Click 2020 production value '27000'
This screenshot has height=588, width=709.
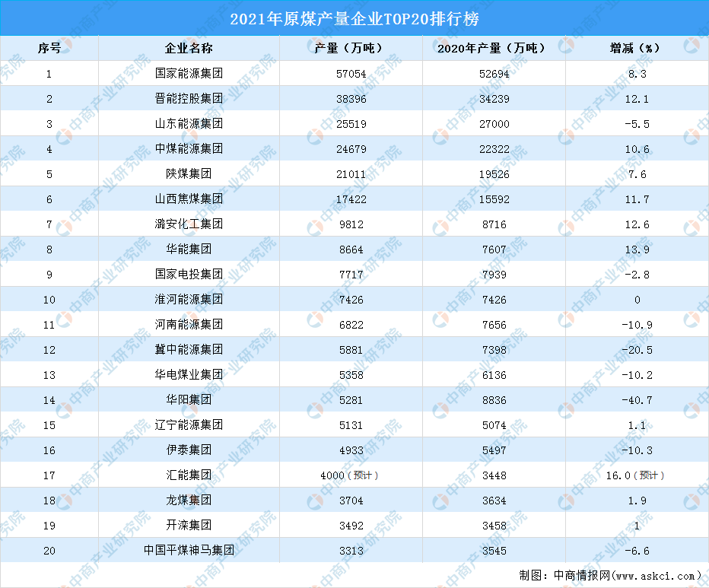click(x=494, y=124)
